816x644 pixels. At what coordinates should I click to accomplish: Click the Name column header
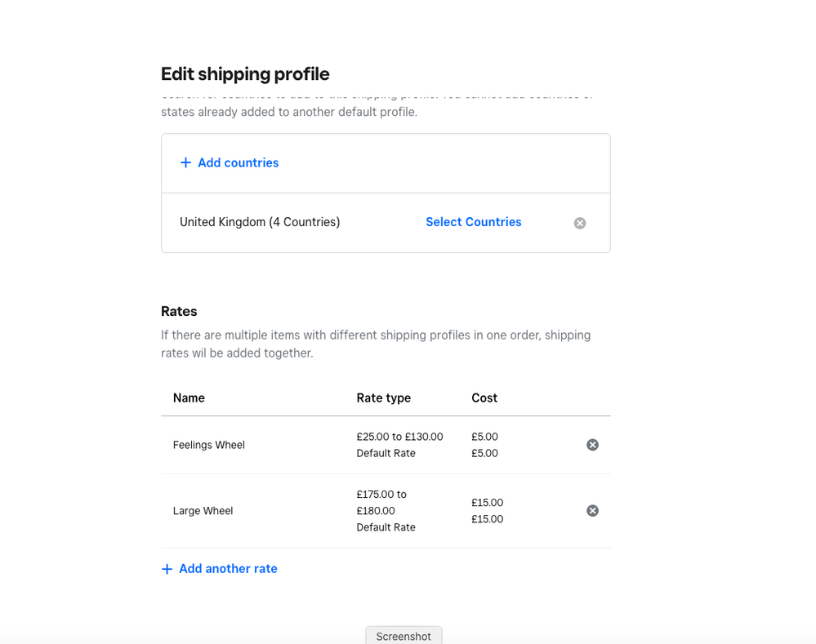(189, 398)
